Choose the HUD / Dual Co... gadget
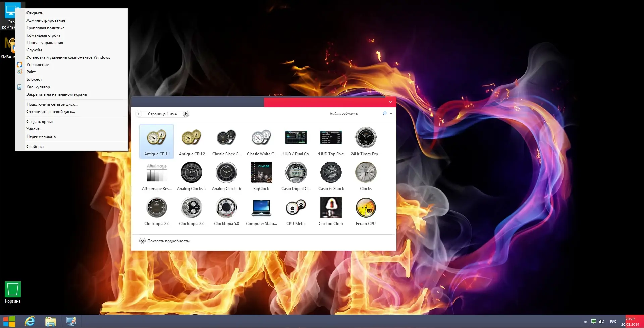The width and height of the screenshot is (644, 328). tap(296, 141)
